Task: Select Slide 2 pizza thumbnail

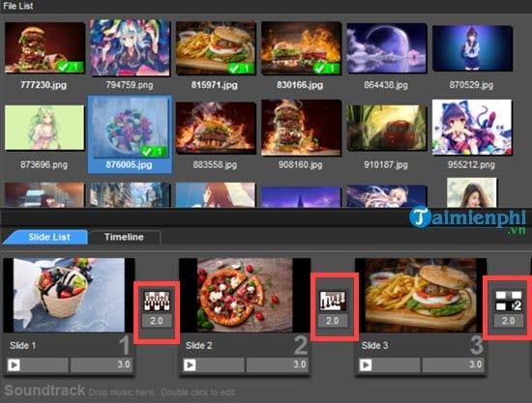Action: point(245,295)
